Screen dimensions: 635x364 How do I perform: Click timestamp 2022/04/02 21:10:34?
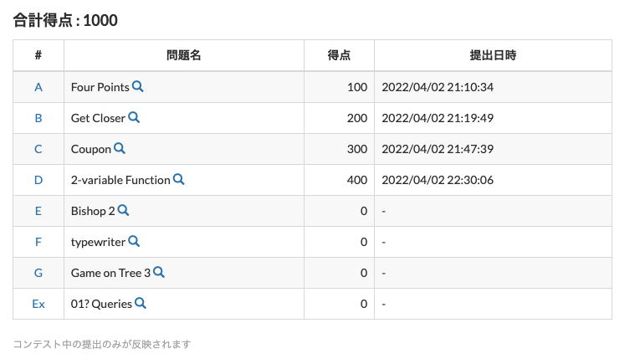(438, 87)
